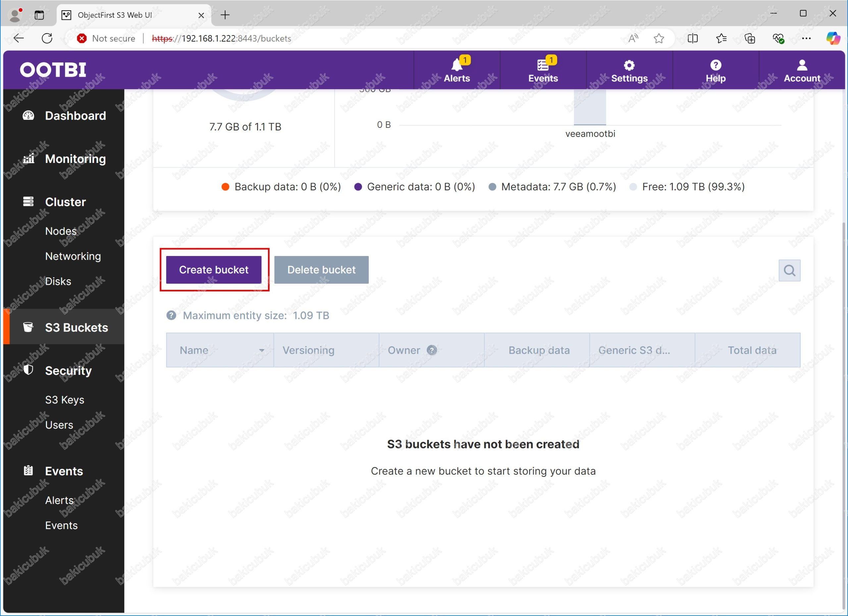Click the Delete bucket button
The width and height of the screenshot is (848, 616).
[x=321, y=270]
